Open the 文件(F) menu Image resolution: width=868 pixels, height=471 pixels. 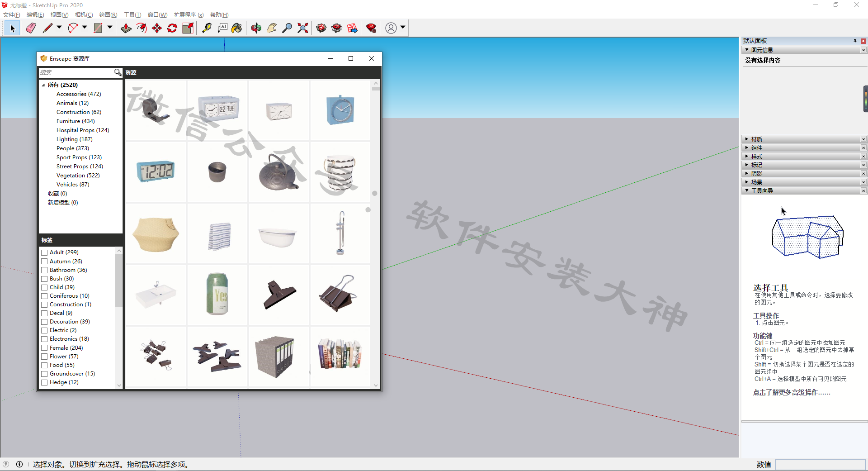coord(12,15)
